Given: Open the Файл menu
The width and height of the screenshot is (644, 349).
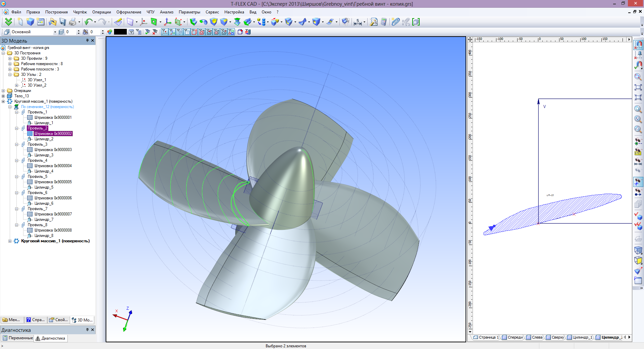Looking at the screenshot, I should click(16, 12).
